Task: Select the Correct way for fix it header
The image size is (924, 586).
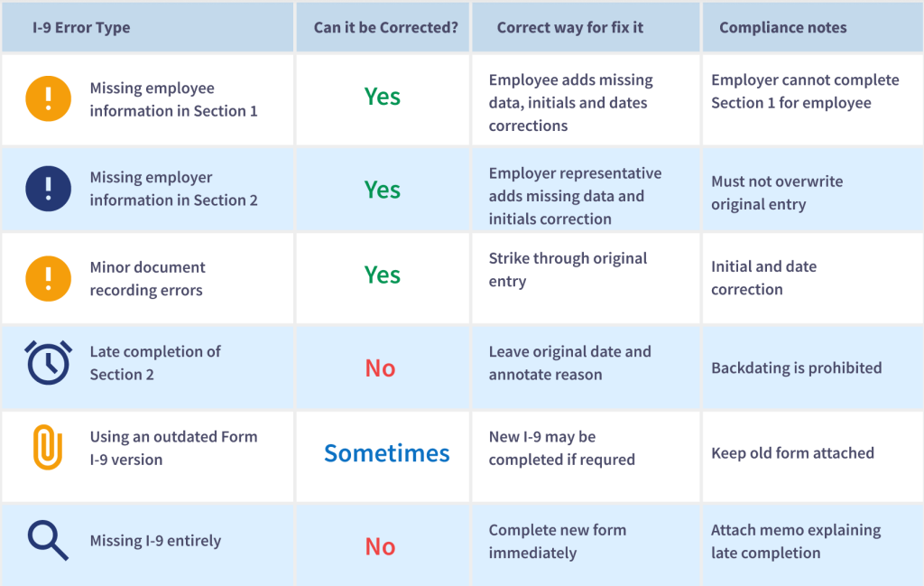Action: (x=570, y=28)
